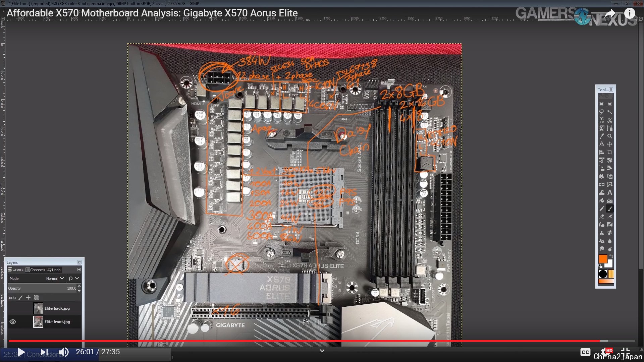
Task: Skip to next video
Action: pyautogui.click(x=44, y=352)
